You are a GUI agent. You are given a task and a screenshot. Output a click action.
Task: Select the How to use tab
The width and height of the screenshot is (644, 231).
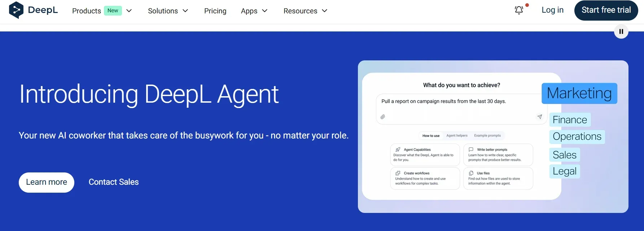(x=431, y=136)
